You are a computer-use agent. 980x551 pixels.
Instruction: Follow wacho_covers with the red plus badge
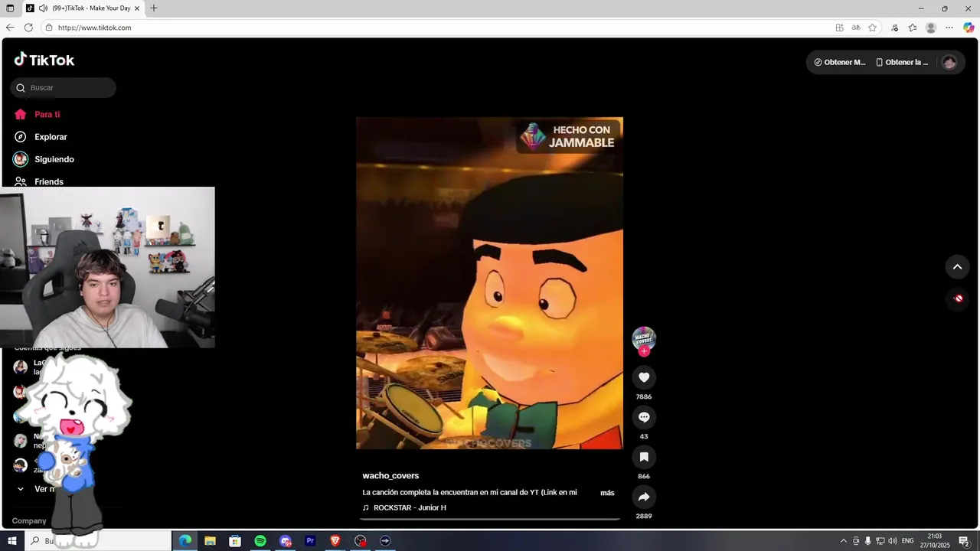(644, 351)
